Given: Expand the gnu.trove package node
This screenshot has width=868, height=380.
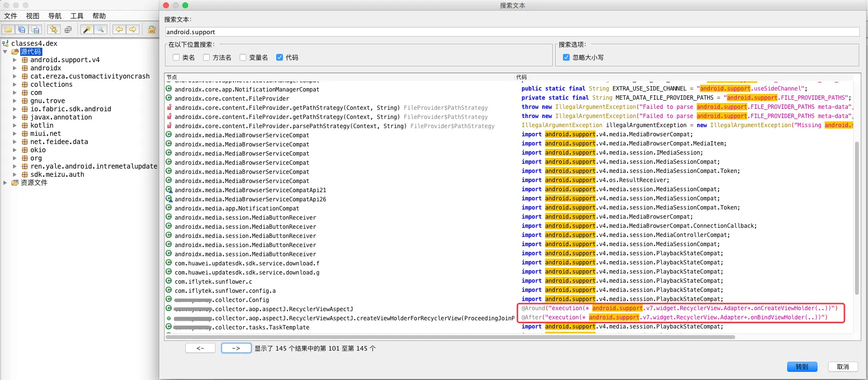Looking at the screenshot, I should tap(15, 101).
